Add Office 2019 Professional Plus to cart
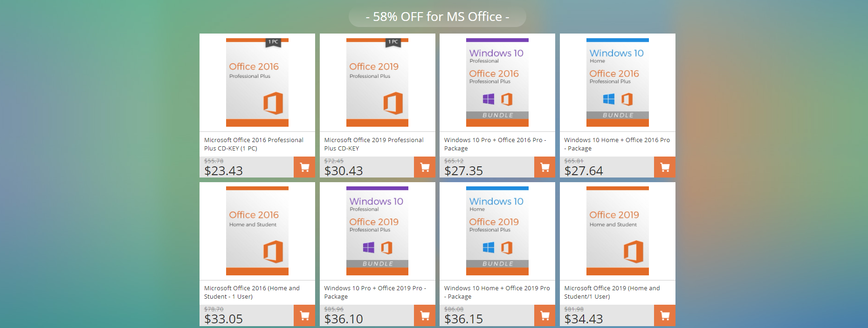This screenshot has height=328, width=868. pyautogui.click(x=425, y=167)
